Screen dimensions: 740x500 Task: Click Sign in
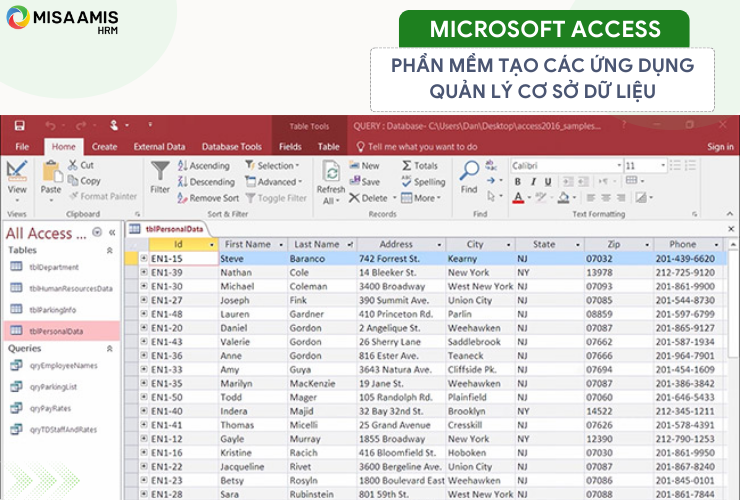click(720, 147)
